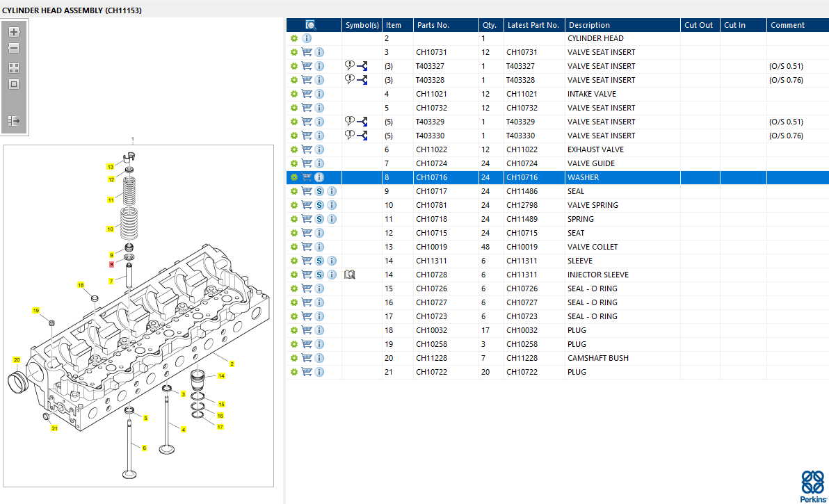Screen dimensions: 829x504
Task: Open info icon for the CYLINDER HEAD row
Action: pos(307,38)
